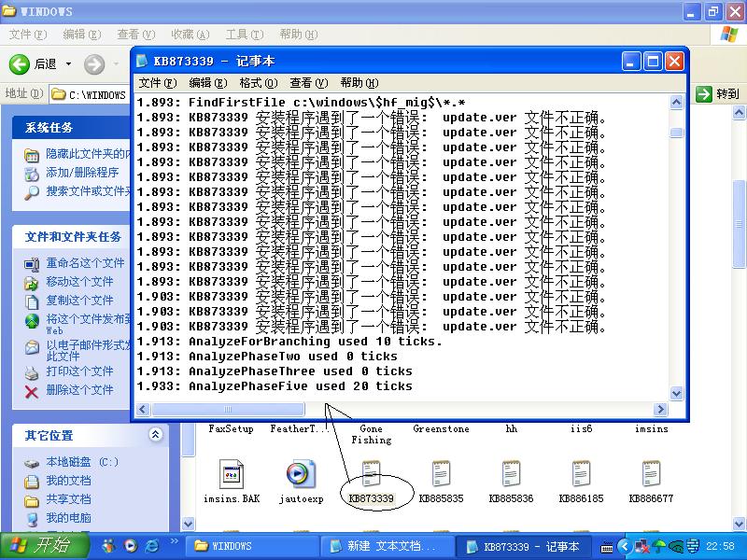Click the 转到 go button
Viewport: 747px width, 560px height.
717,94
